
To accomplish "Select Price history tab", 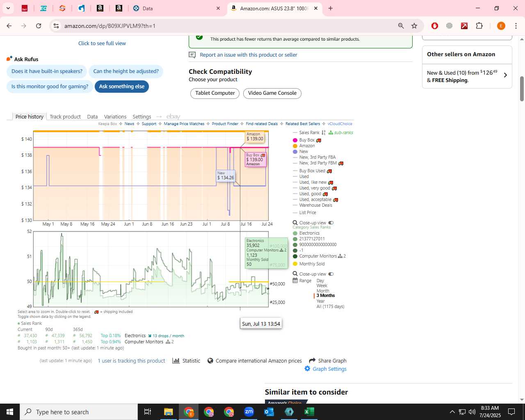I will (29, 116).
